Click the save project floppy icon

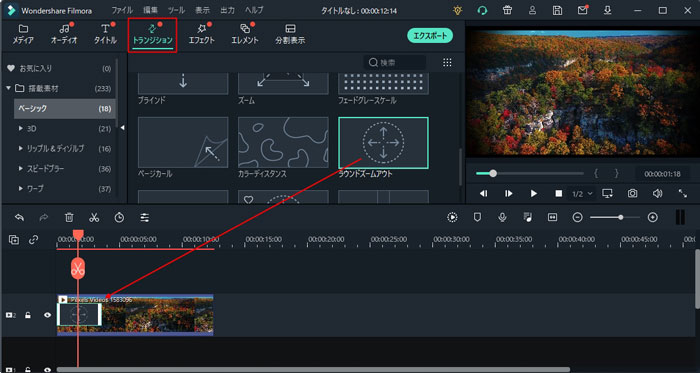(557, 10)
